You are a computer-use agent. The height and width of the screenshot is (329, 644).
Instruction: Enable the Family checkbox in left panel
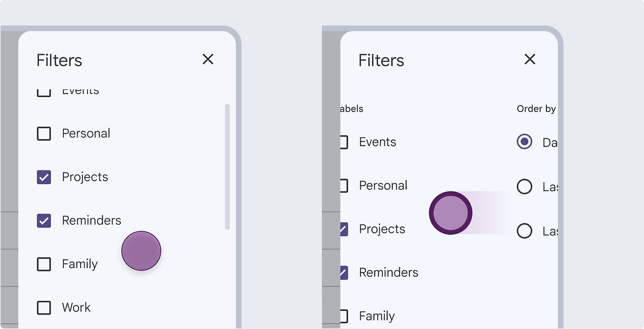[44, 264]
